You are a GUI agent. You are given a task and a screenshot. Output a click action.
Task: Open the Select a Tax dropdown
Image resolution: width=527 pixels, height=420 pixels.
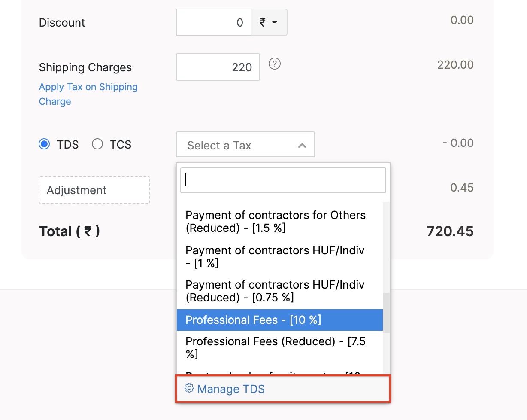click(245, 145)
